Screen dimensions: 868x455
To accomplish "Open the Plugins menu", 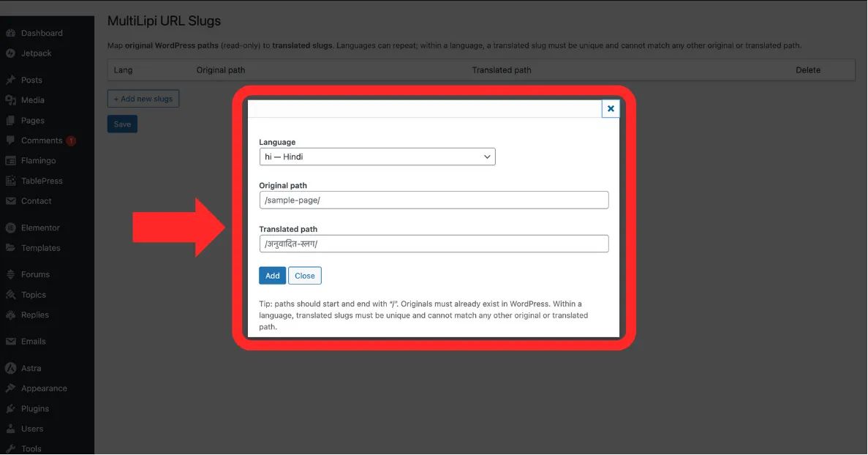I will pyautogui.click(x=34, y=408).
